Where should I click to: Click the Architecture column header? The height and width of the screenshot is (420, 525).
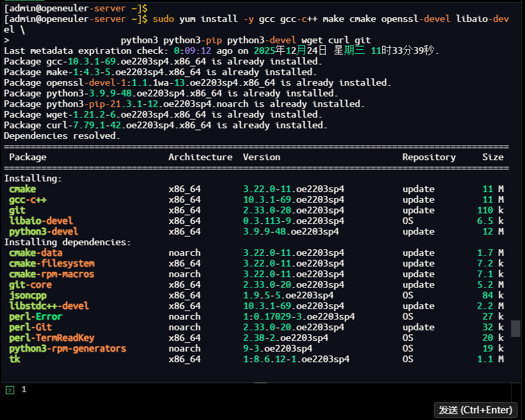(x=200, y=157)
